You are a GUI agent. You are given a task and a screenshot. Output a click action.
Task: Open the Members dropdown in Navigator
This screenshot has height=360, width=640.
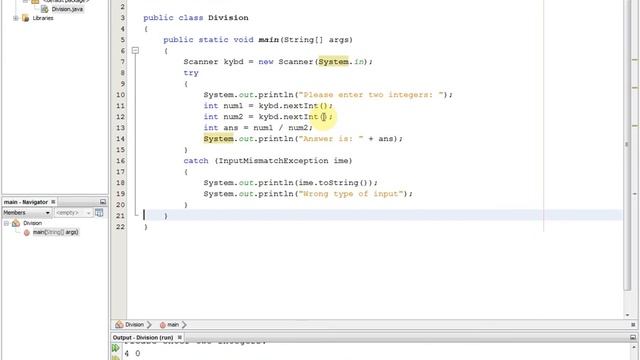(27, 213)
